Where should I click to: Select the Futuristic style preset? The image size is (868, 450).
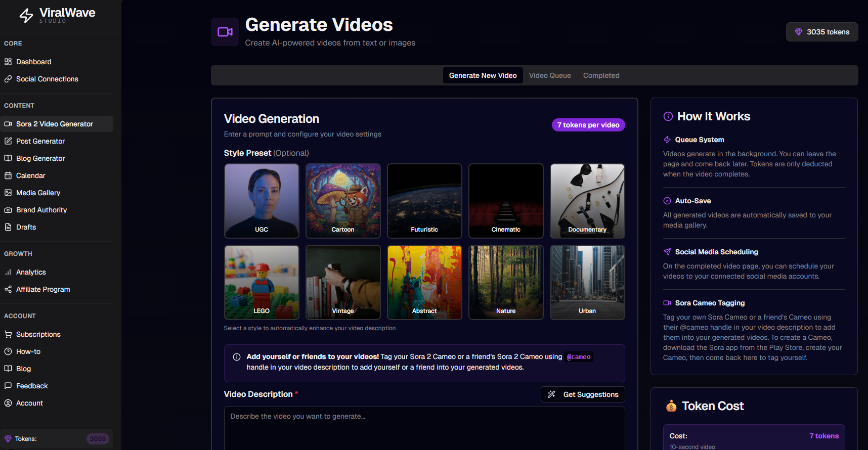[424, 201]
